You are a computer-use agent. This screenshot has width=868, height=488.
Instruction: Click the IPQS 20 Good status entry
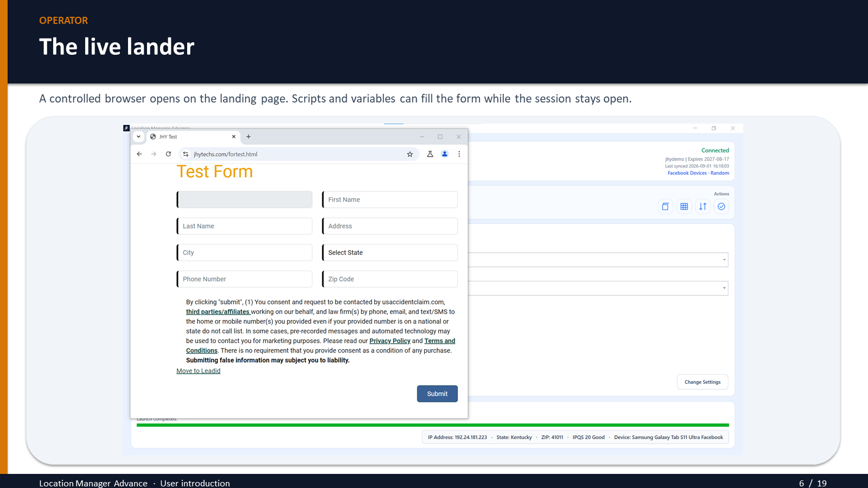tap(589, 437)
